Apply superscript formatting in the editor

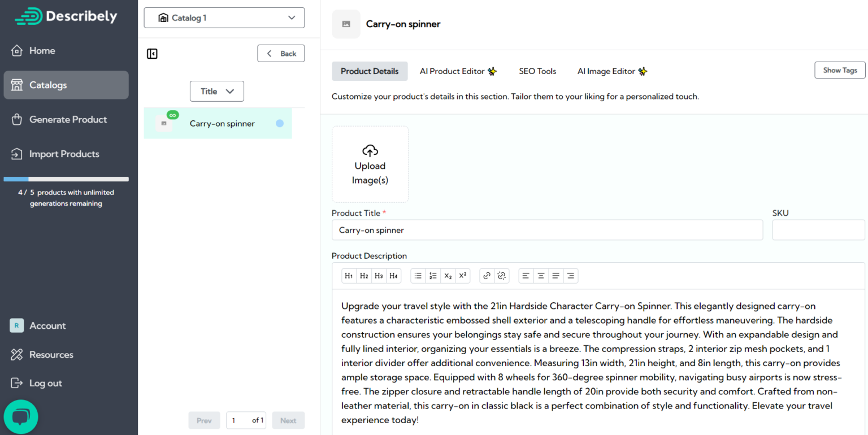462,276
